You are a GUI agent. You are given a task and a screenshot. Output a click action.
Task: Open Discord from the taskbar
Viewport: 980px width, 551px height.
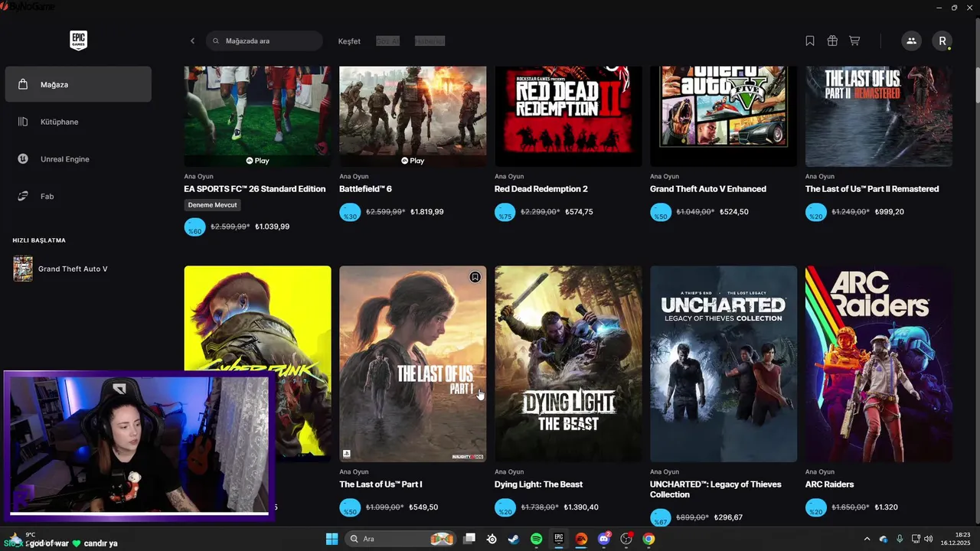coord(604,539)
